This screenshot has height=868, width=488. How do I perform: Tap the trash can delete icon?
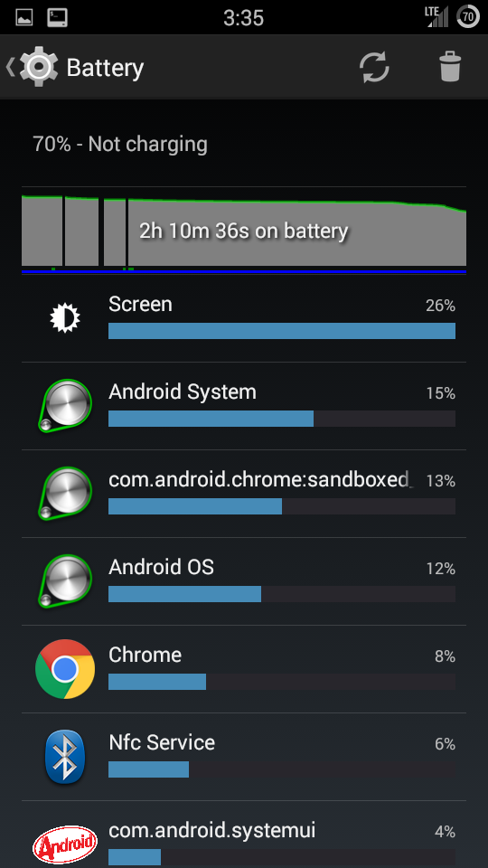click(x=450, y=67)
